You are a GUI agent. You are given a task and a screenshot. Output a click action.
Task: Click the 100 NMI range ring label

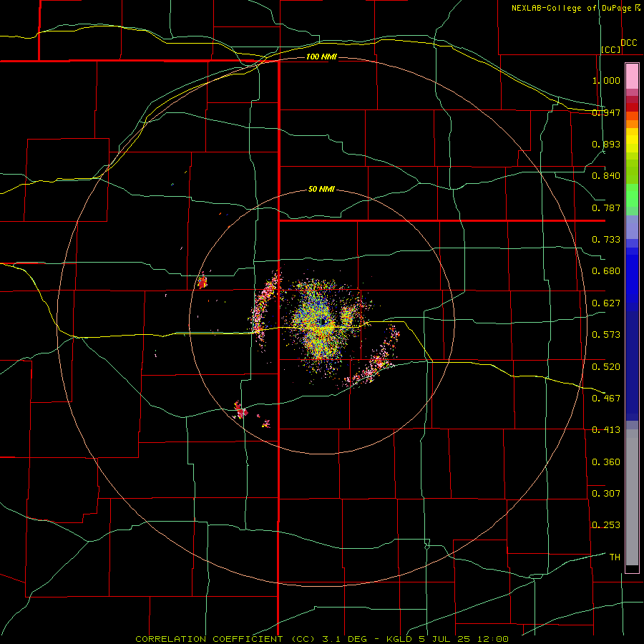point(321,57)
